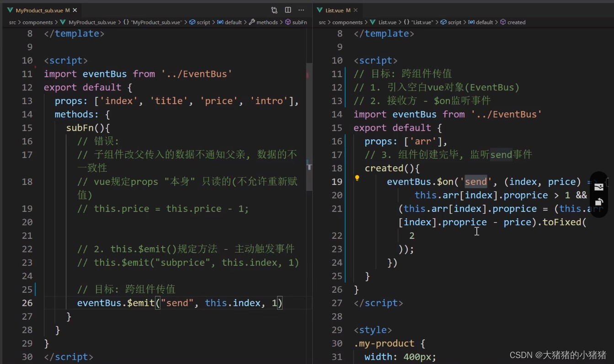Click highlighted 'send' string in right editor
614x364 pixels.
point(476,182)
